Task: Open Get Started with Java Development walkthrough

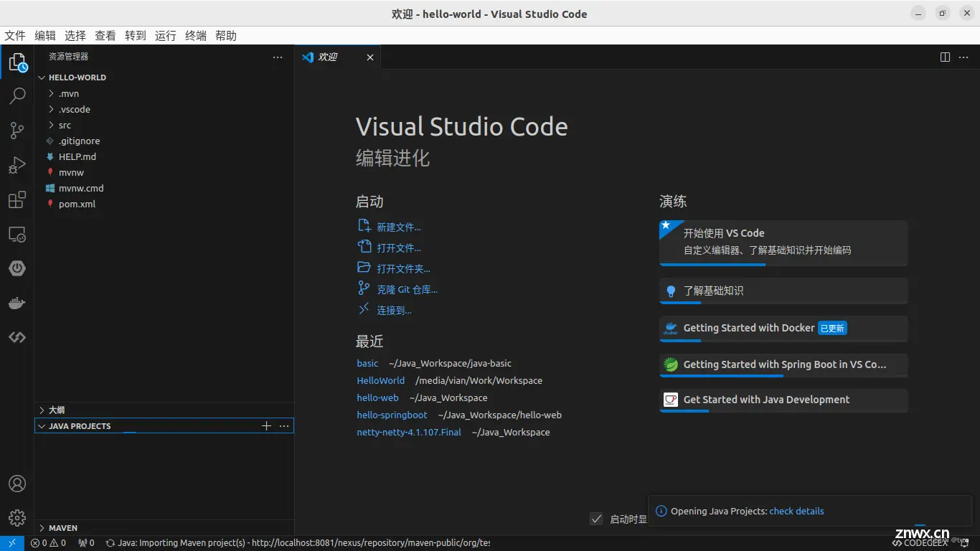Action: (783, 400)
